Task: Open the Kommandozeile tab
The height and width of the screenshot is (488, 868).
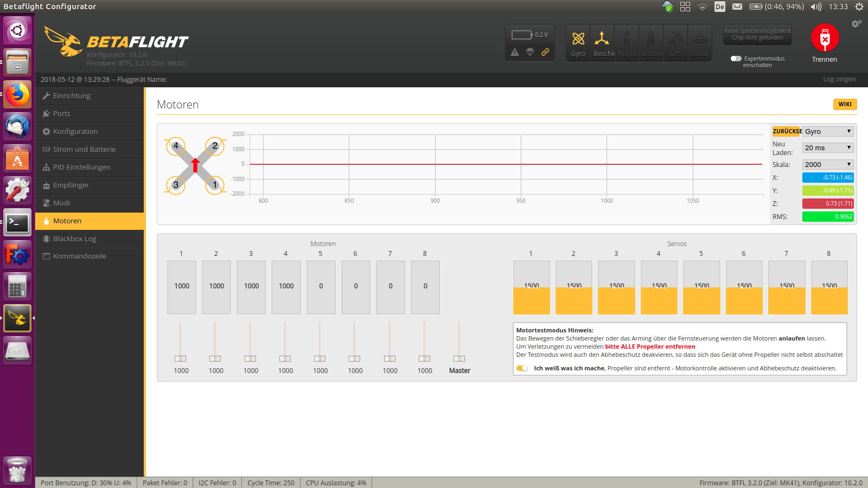Action: point(90,256)
